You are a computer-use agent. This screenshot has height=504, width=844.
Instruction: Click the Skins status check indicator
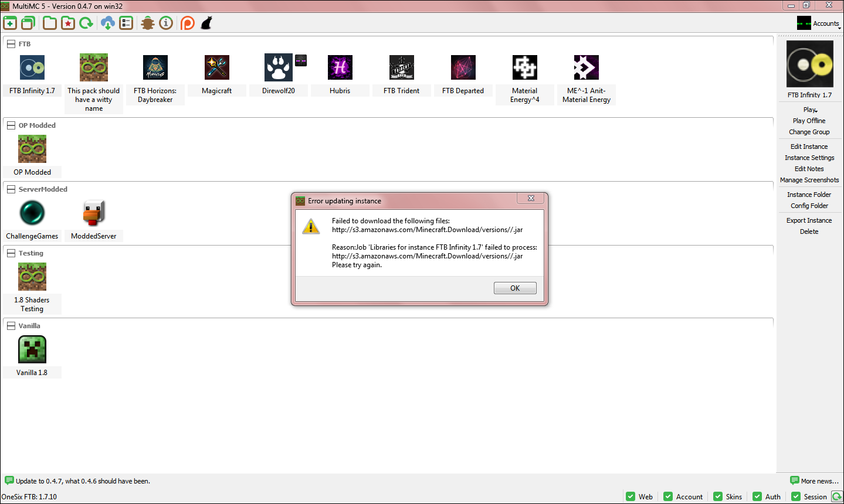click(x=727, y=496)
